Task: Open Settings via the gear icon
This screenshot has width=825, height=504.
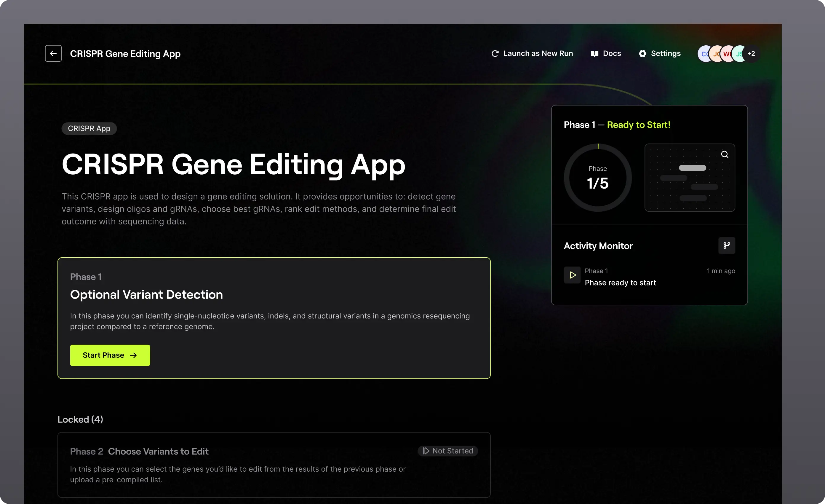Action: 642,54
